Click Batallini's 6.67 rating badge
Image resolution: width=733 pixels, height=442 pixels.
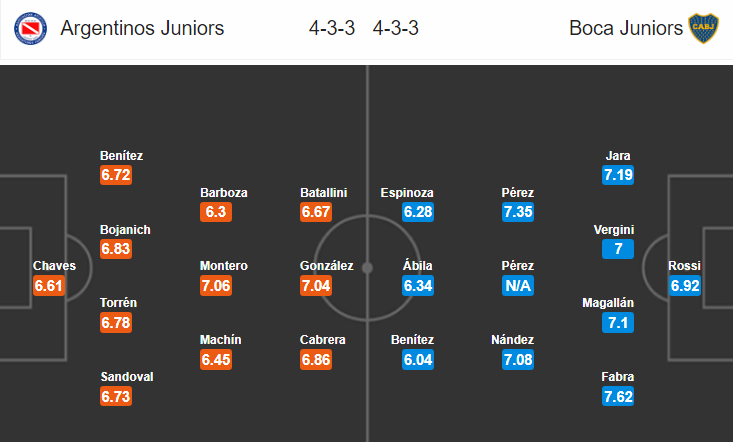point(316,212)
